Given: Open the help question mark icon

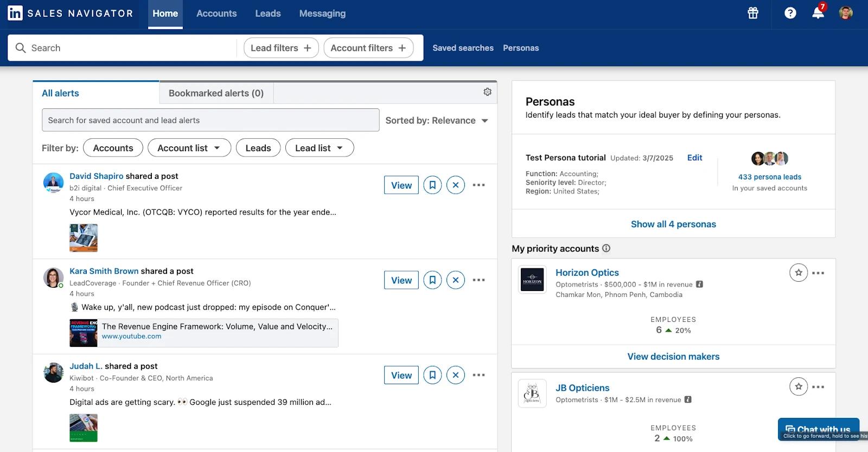Looking at the screenshot, I should click(790, 13).
